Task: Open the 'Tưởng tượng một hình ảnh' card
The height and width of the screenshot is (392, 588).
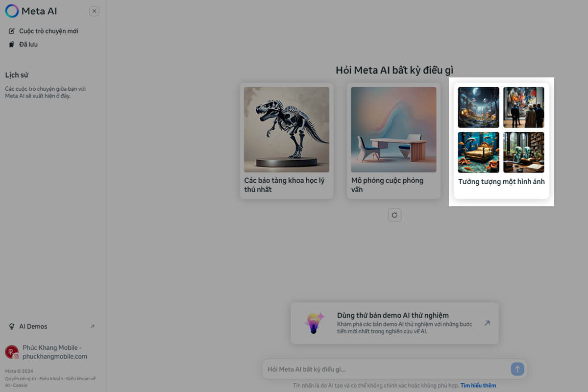Action: (501, 182)
